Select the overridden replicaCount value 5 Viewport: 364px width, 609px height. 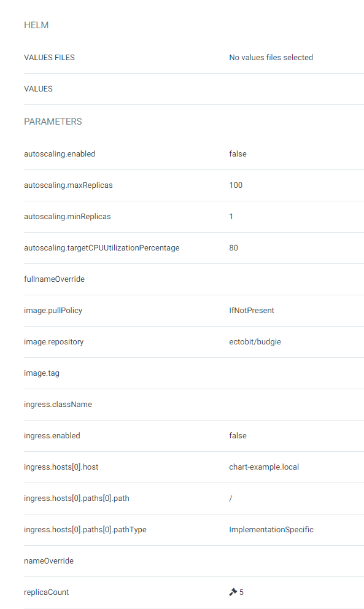click(x=241, y=591)
